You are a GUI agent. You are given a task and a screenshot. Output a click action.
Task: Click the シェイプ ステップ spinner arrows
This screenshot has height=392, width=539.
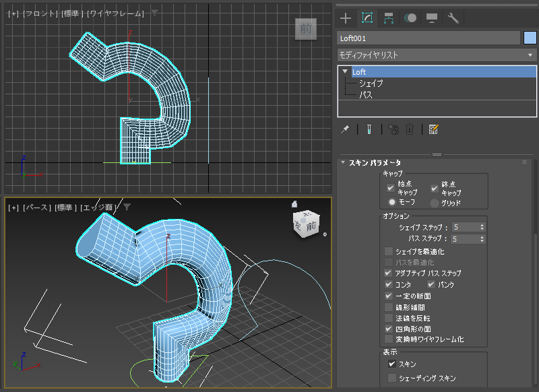coord(482,227)
